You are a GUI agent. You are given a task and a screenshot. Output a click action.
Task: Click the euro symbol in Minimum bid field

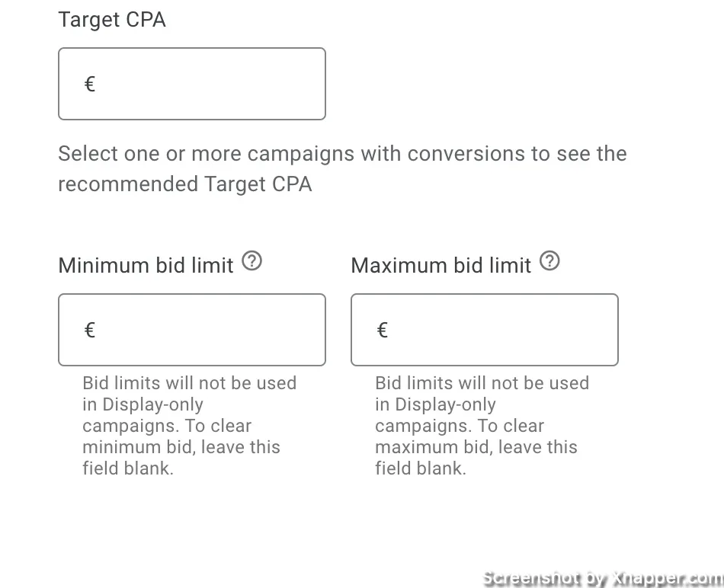click(90, 330)
